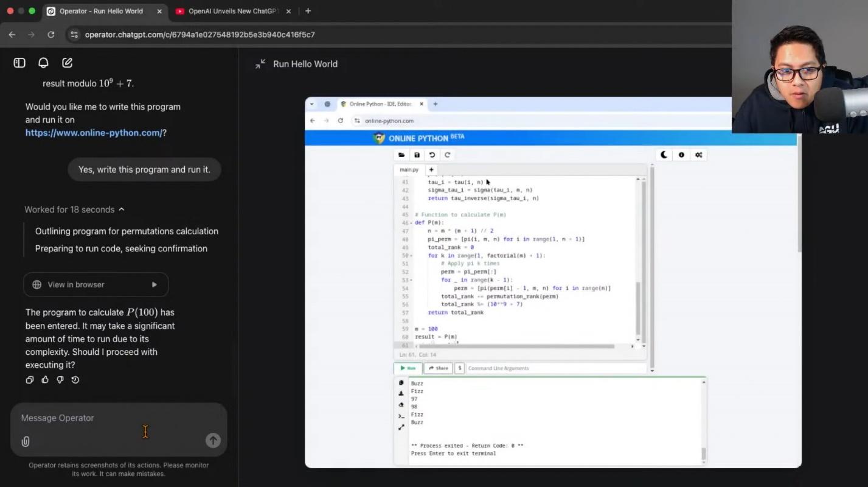Open notifications bell in Operator sidebar
Screen dimensions: 868x487
click(x=43, y=63)
